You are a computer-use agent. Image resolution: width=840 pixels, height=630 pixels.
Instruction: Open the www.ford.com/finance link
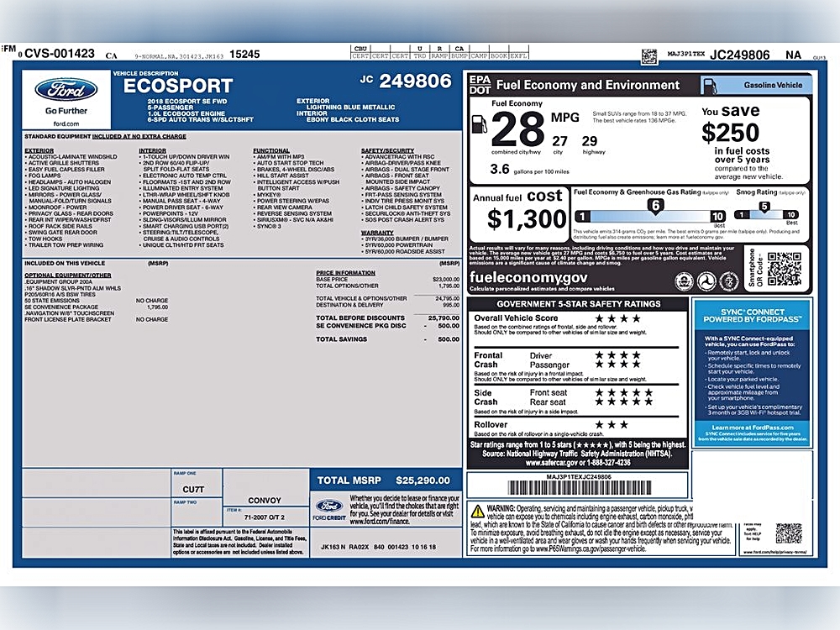[x=380, y=522]
